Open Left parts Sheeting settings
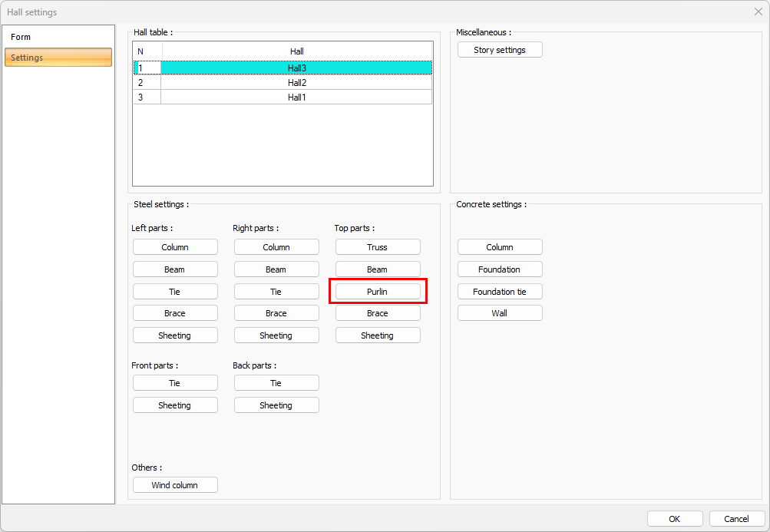770x532 pixels. coord(175,335)
